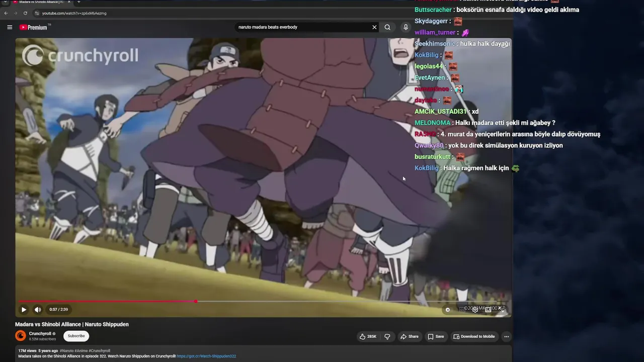
Task: Click chat username william_turner
Action: coord(435,32)
